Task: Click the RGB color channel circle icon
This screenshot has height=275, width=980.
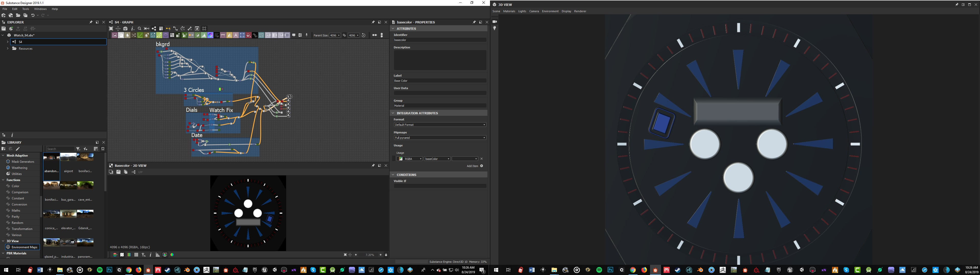Action: (172, 255)
